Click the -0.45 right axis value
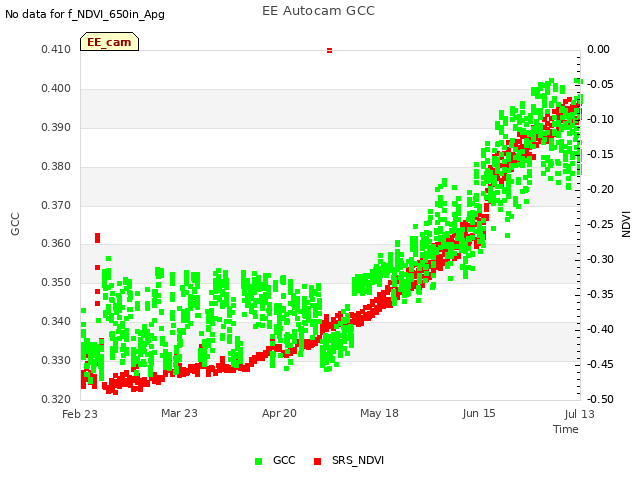Image resolution: width=640 pixels, height=480 pixels. pos(600,364)
